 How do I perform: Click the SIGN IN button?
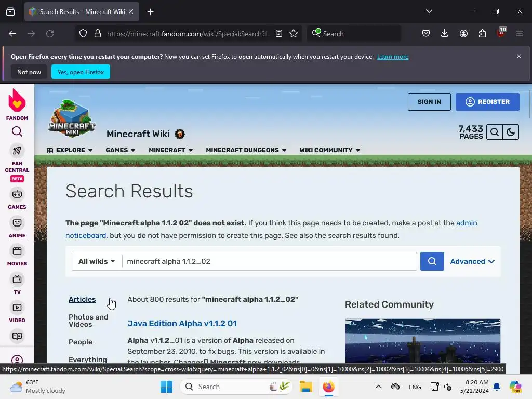point(429,102)
